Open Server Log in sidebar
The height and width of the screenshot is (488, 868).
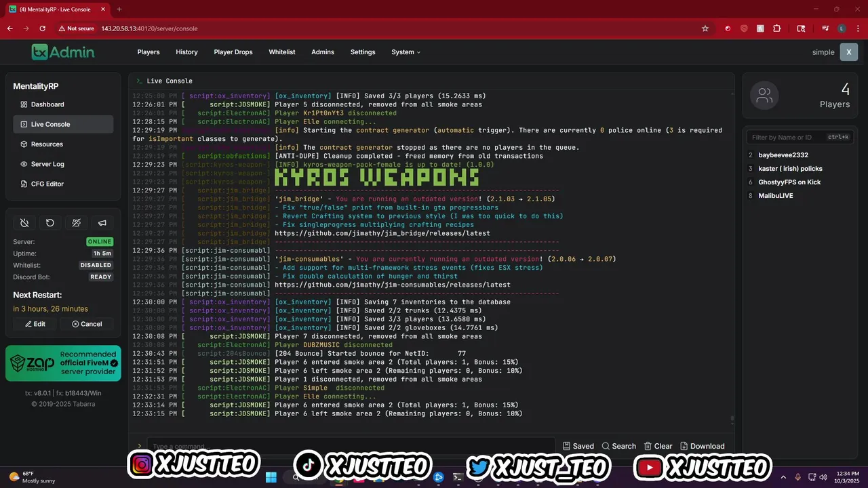pyautogui.click(x=63, y=164)
